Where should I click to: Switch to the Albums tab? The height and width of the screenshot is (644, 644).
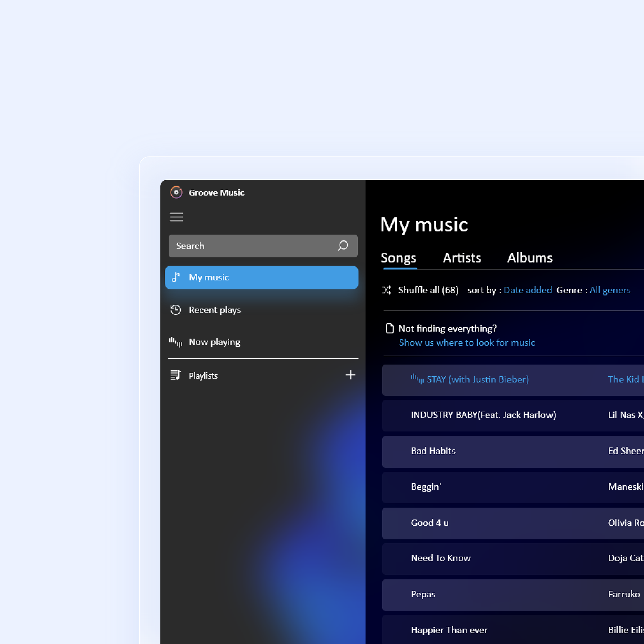click(530, 258)
